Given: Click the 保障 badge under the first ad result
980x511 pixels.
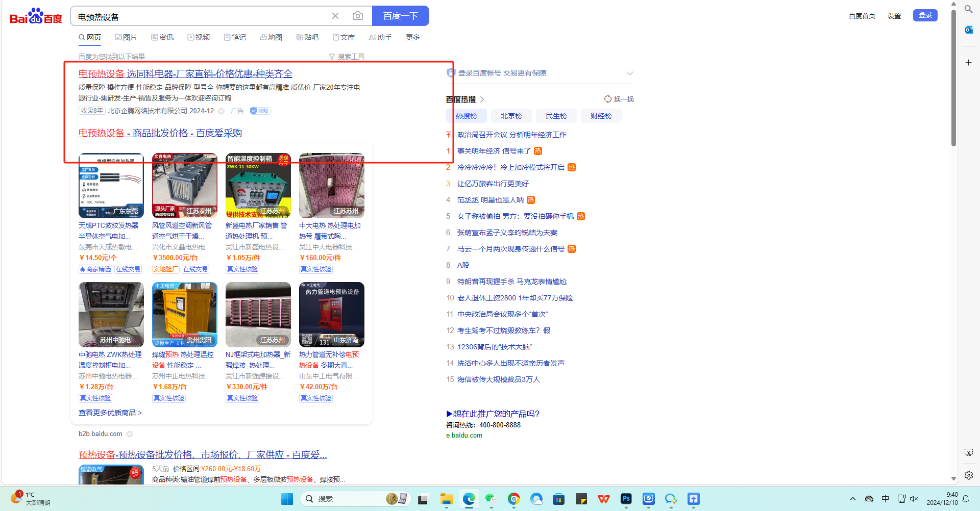Looking at the screenshot, I should [260, 111].
